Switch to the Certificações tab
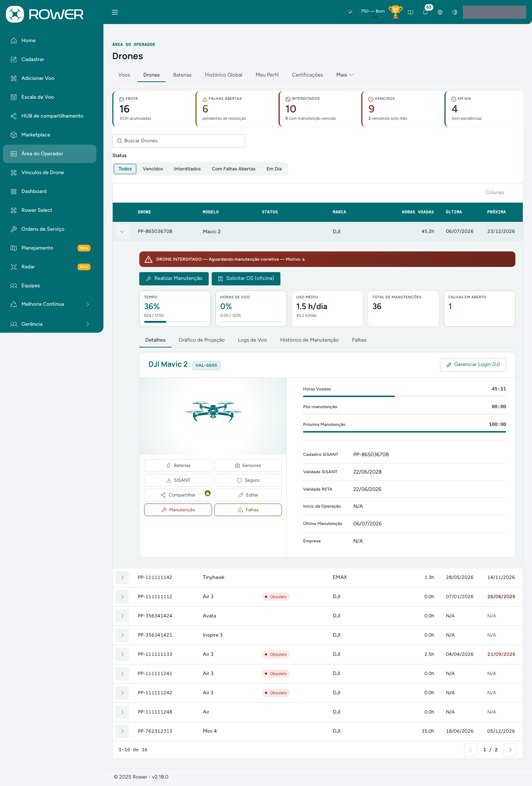 pos(307,75)
